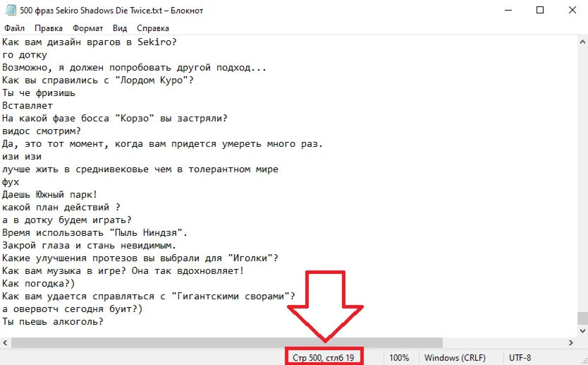Click horizontal scrollbar right arrow

point(571,342)
